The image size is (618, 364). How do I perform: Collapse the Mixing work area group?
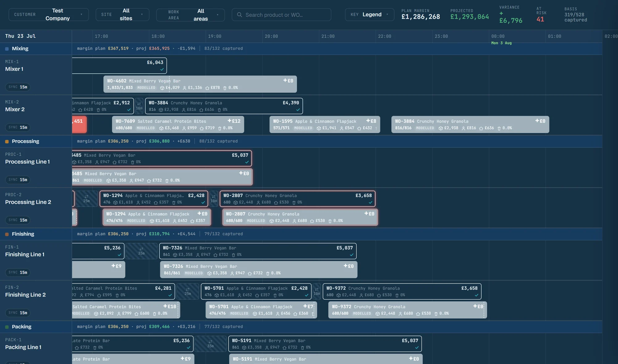(x=36, y=49)
